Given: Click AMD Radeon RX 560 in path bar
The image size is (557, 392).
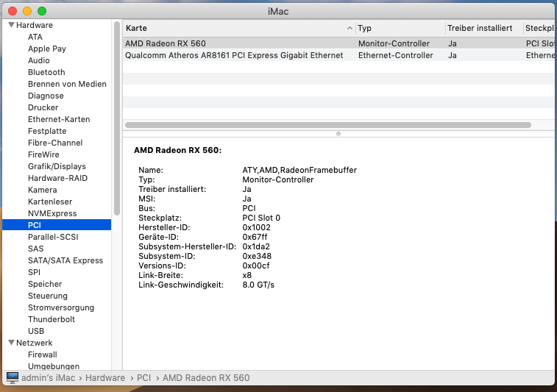Looking at the screenshot, I should [206, 378].
